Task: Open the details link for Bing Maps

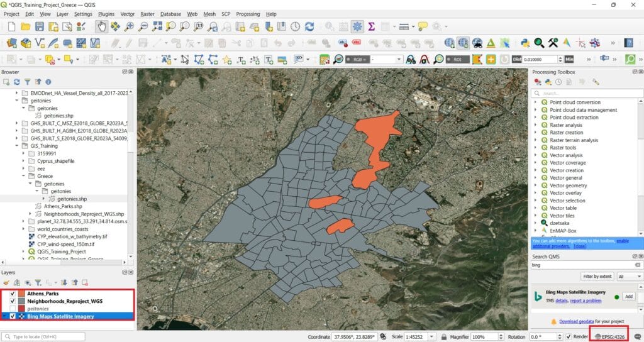Action: (562, 301)
